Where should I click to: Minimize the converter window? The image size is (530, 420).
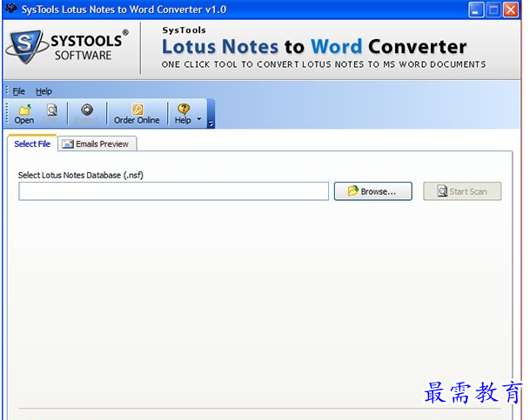click(x=476, y=10)
